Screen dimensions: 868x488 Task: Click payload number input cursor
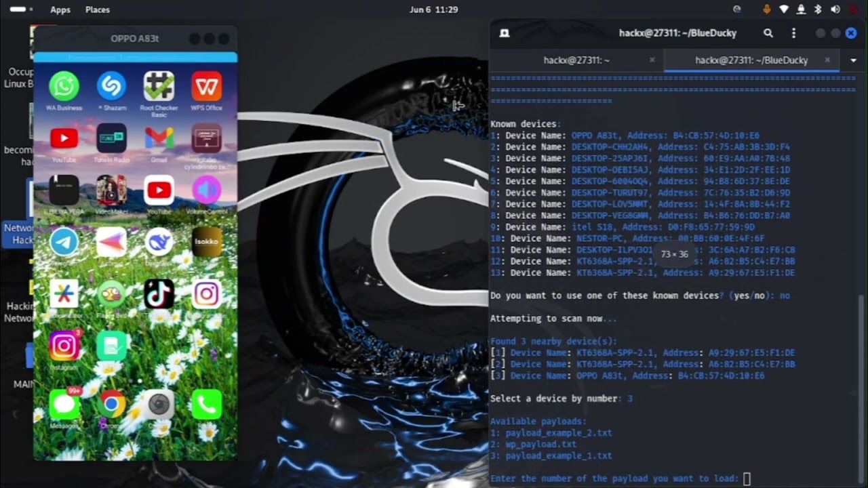click(747, 479)
